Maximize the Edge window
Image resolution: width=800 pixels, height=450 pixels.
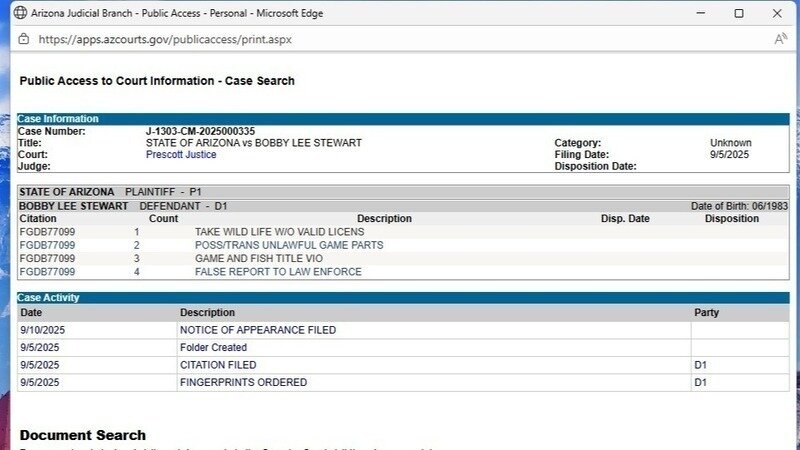click(x=739, y=13)
